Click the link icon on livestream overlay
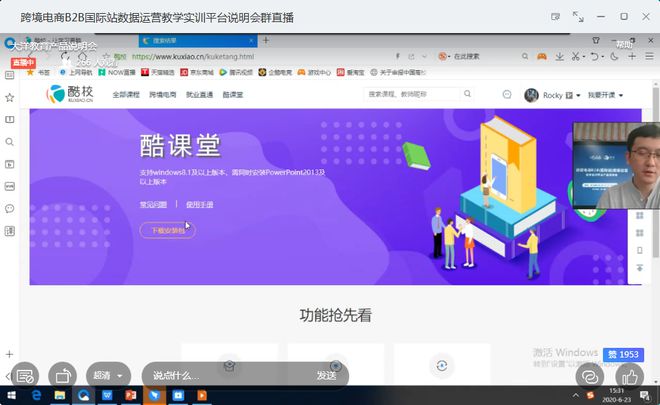The height and width of the screenshot is (405, 660). [x=590, y=377]
